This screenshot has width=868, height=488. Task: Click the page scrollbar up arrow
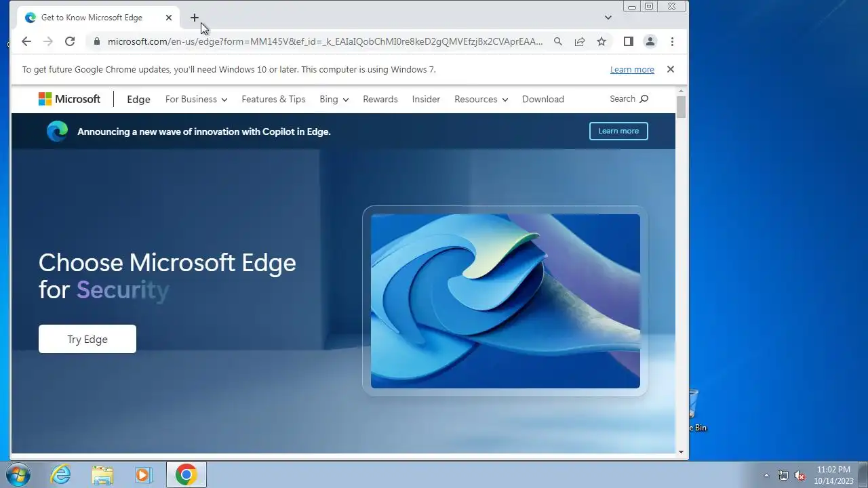pyautogui.click(x=681, y=90)
